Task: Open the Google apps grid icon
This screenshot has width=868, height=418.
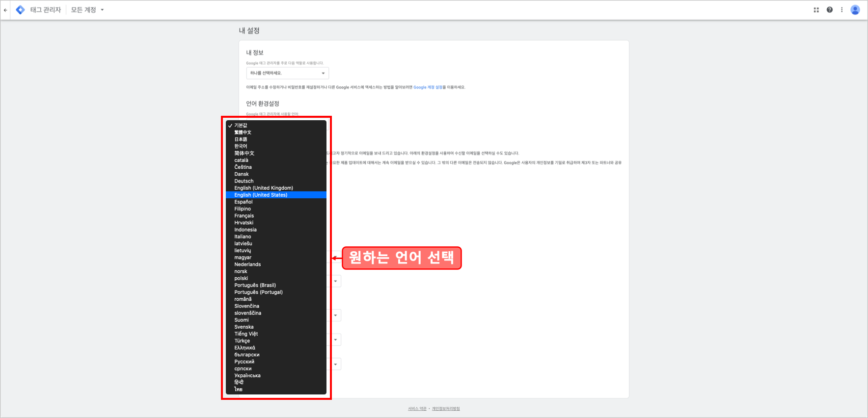Action: coord(816,10)
